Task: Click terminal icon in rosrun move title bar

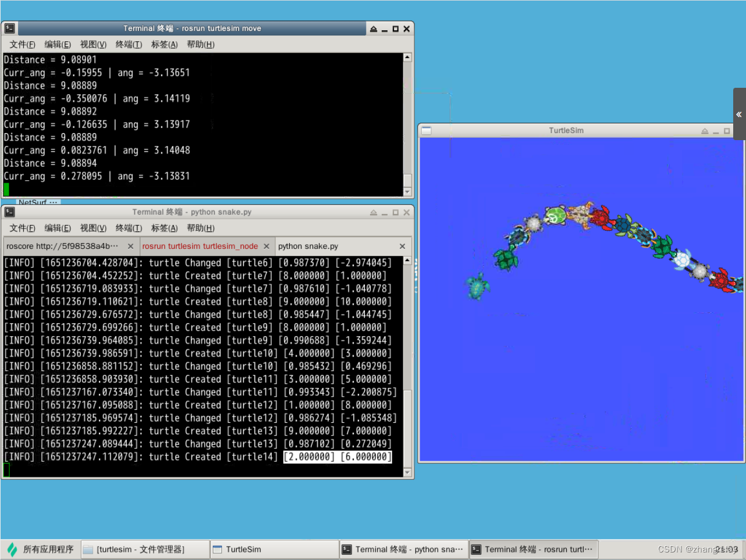Action: tap(9, 28)
